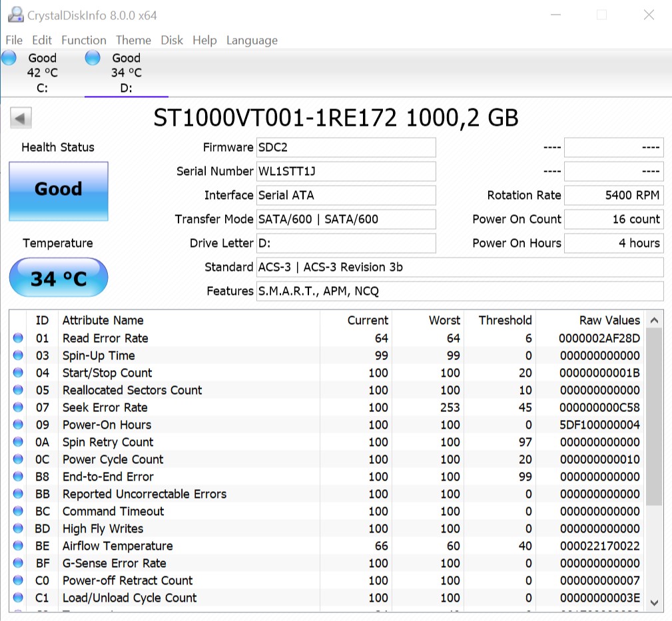
Task: Click status orb for Seek Error Rate
Action: [x=18, y=407]
